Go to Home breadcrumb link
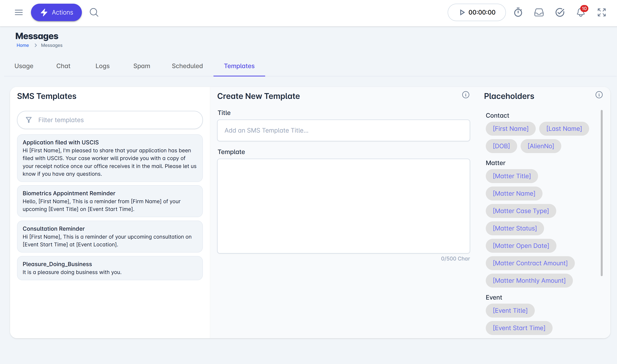 (x=23, y=45)
